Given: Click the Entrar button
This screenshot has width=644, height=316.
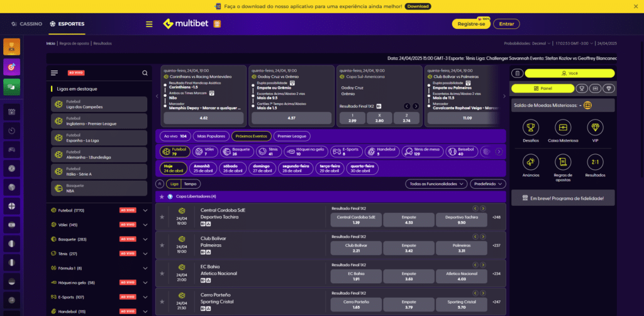Looking at the screenshot, I should click(506, 25).
